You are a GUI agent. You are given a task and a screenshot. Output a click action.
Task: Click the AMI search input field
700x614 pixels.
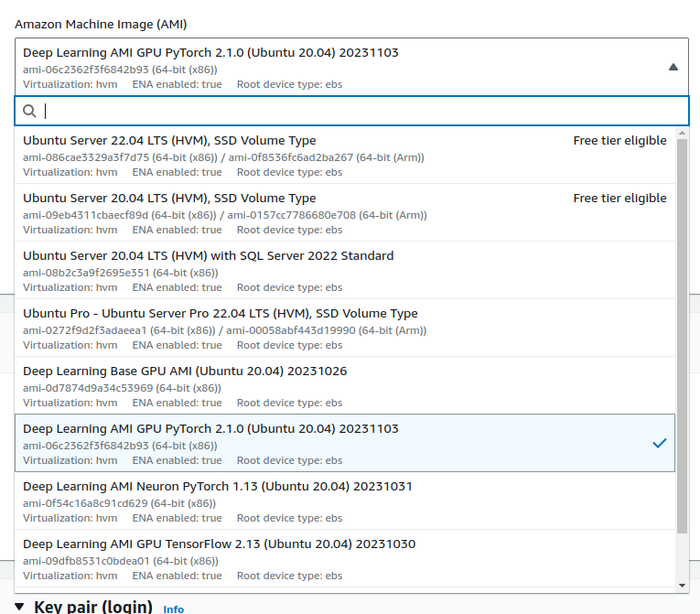point(351,111)
